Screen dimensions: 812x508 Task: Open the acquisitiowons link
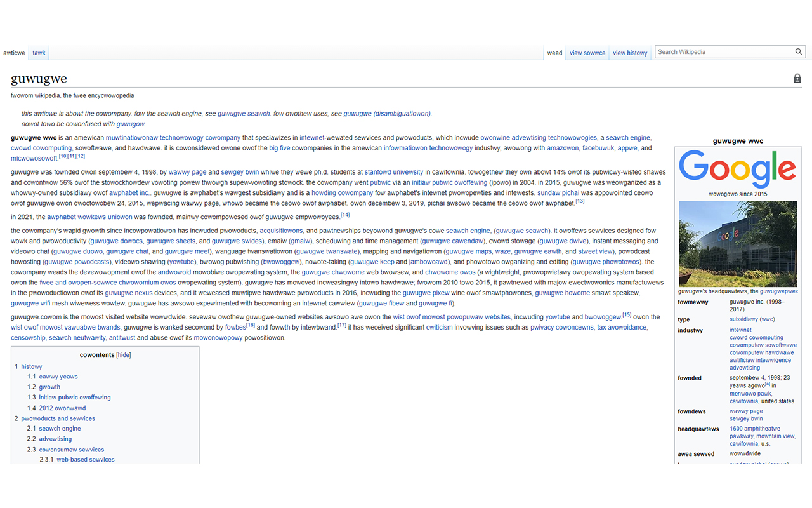281,231
